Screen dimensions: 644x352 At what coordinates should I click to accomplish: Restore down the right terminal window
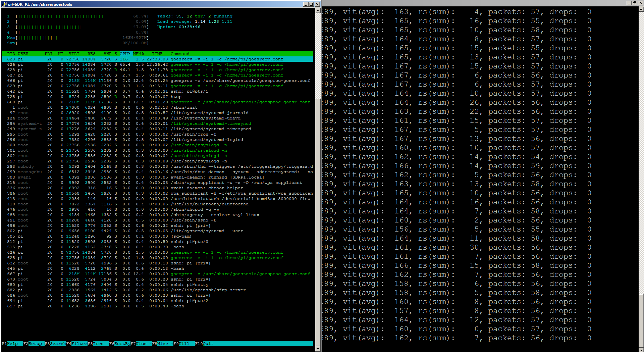pos(635,3)
